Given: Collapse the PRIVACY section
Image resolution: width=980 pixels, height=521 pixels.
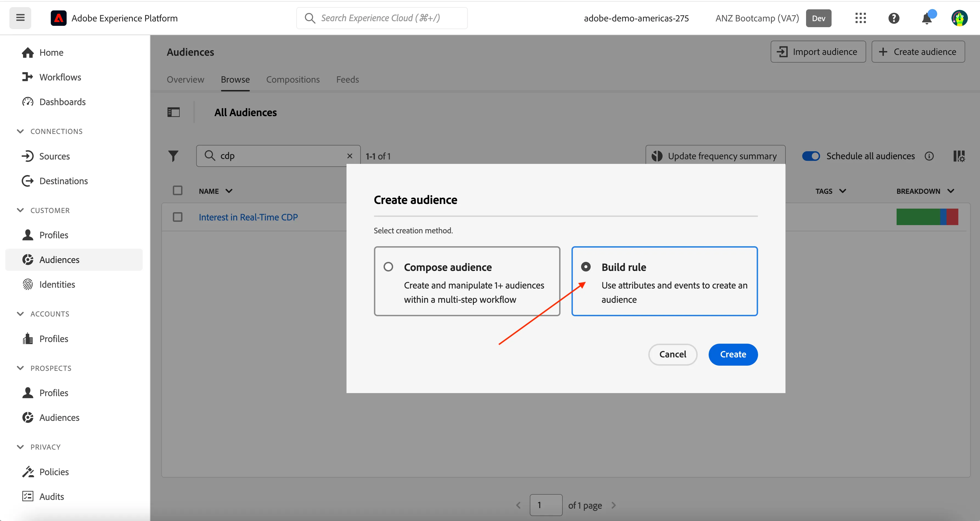Looking at the screenshot, I should click(x=21, y=447).
